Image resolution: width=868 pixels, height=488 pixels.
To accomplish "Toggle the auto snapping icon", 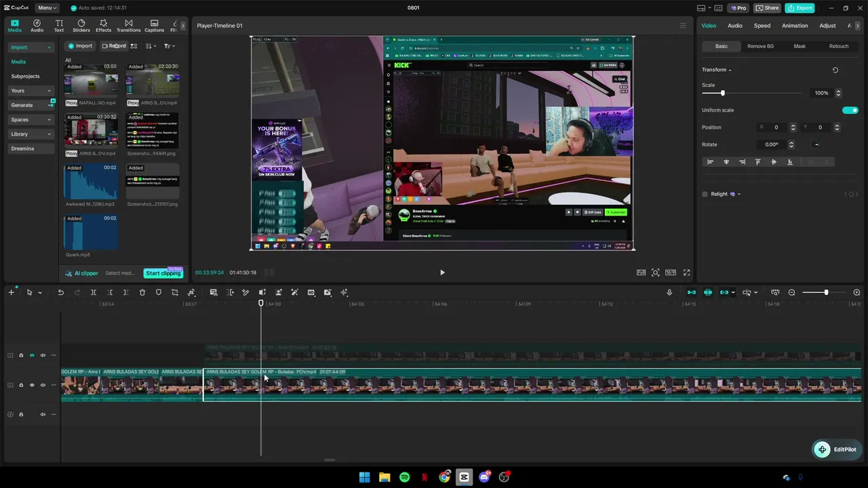I will 708,292.
